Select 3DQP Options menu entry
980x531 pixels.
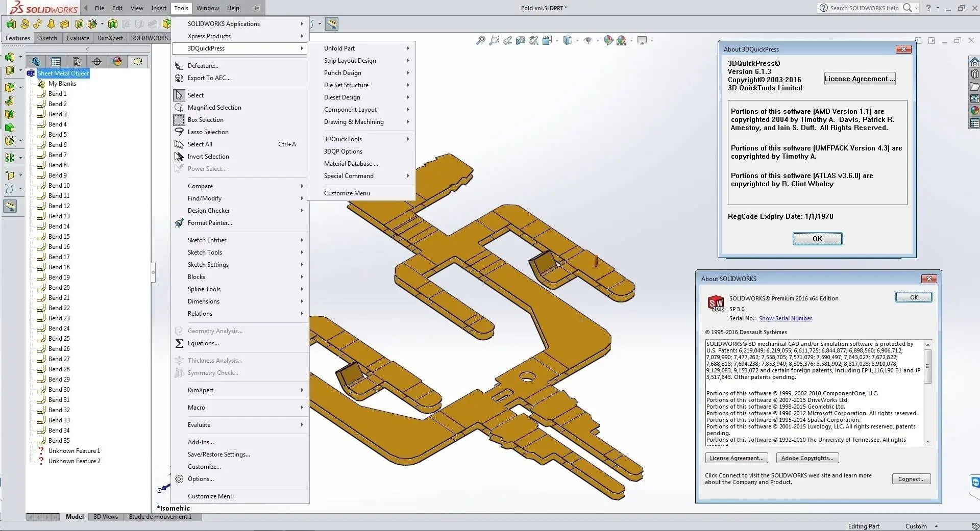361,151
